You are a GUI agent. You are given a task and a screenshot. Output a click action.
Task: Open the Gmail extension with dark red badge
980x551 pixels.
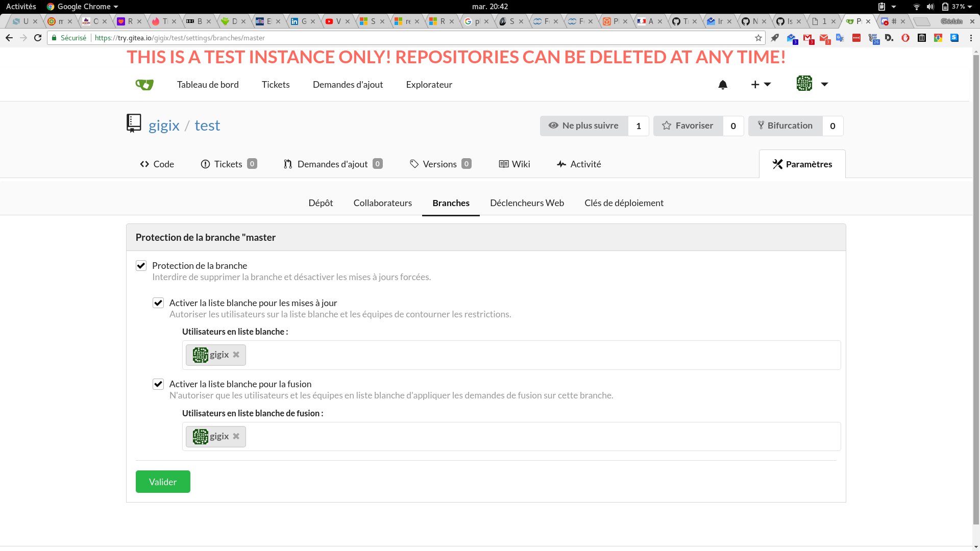click(x=808, y=38)
